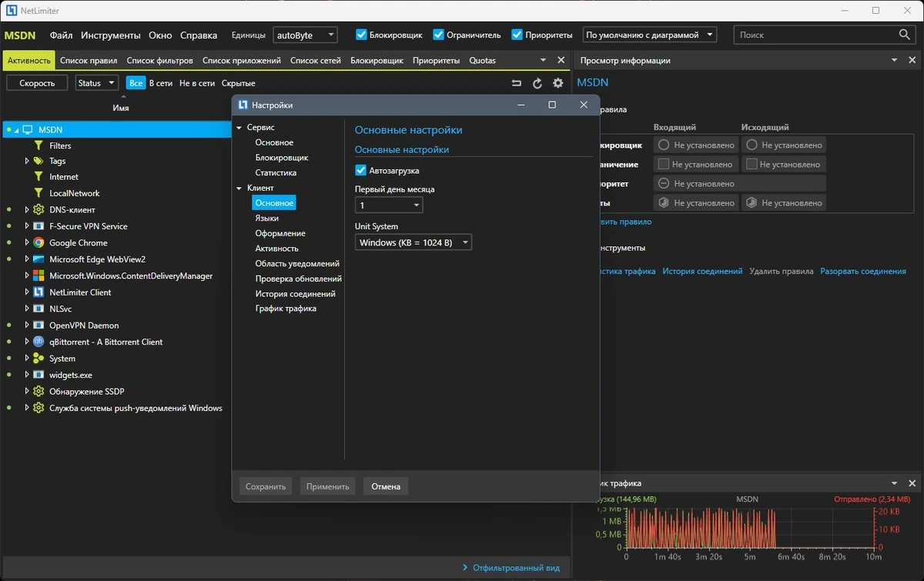Toggle the Блокировщик checkbox in toolbar
Image resolution: width=924 pixels, height=581 pixels.
pos(361,35)
